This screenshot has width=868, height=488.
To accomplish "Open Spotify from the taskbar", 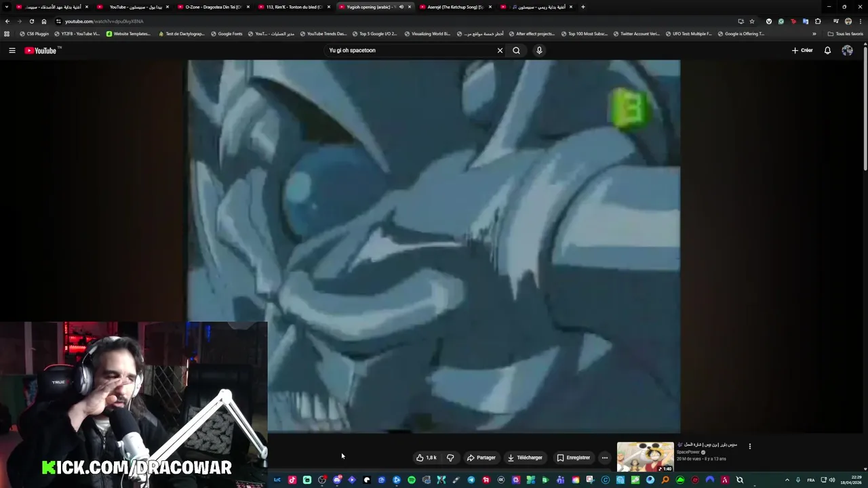I will (x=411, y=480).
